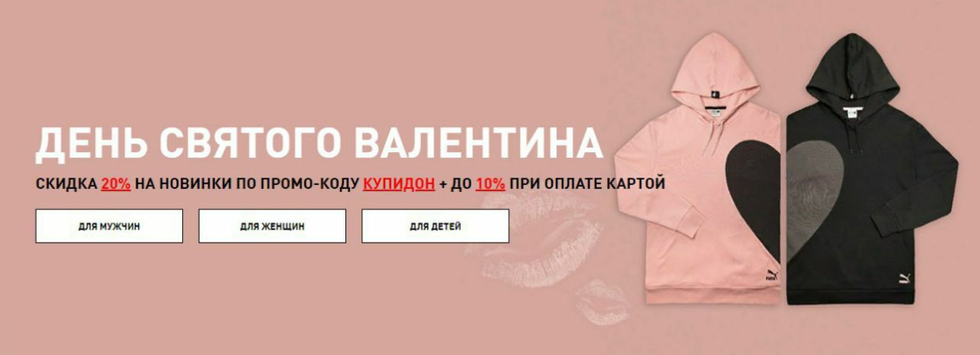Click Puma logo on pink hoodie hem
This screenshot has height=355, width=980.
click(x=770, y=275)
